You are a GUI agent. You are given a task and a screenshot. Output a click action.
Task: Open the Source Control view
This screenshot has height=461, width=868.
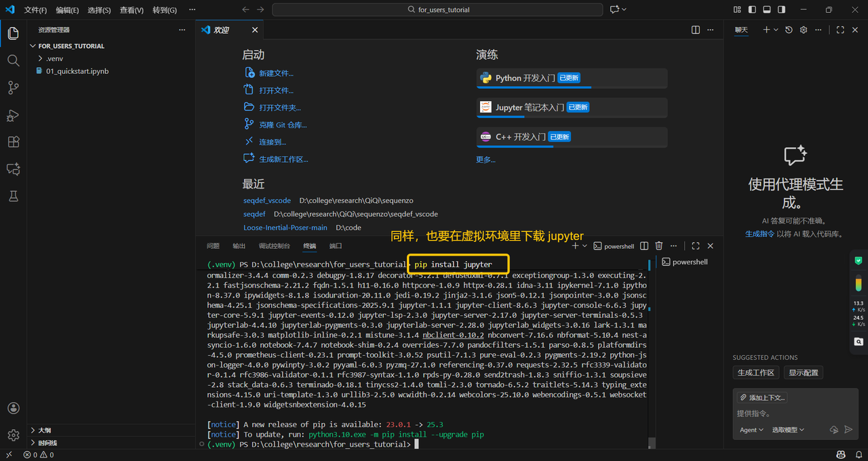tap(13, 87)
